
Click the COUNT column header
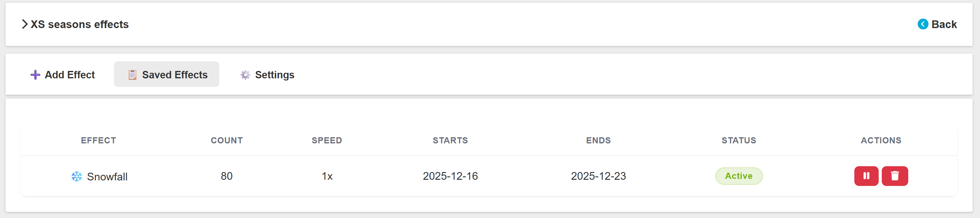[227, 141]
